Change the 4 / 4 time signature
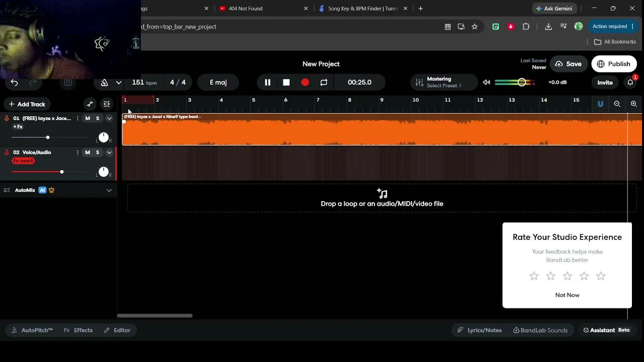The image size is (644, 362). click(178, 82)
